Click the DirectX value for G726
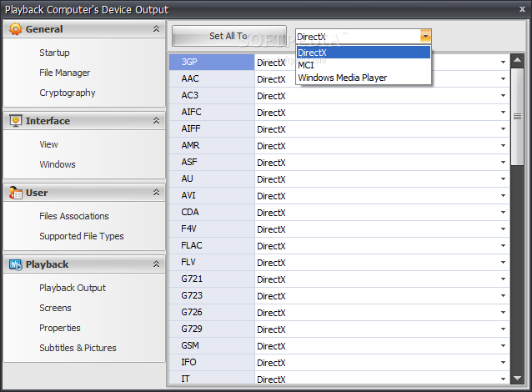Image resolution: width=532 pixels, height=392 pixels. click(271, 313)
